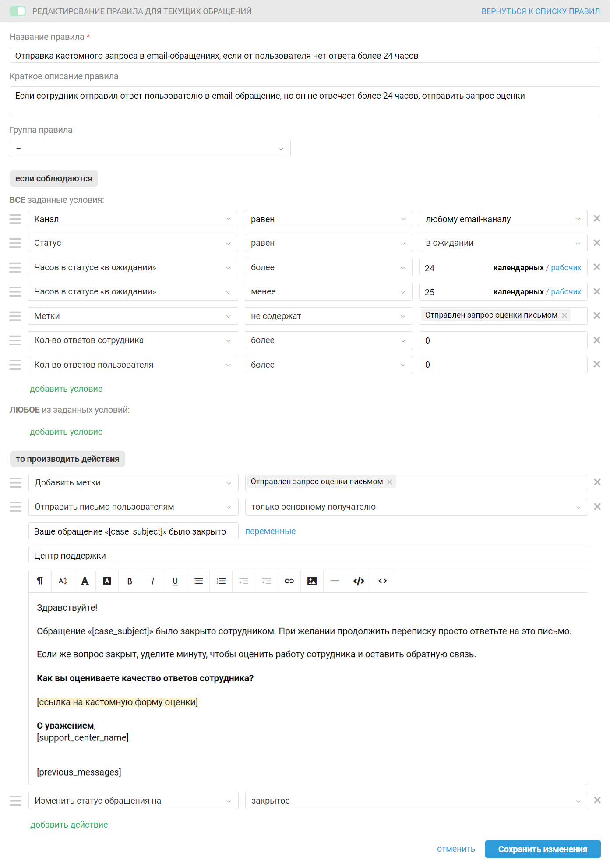Image resolution: width=610 pixels, height=868 pixels.
Task: Toggle the rule enabled switch in header
Action: 18,11
